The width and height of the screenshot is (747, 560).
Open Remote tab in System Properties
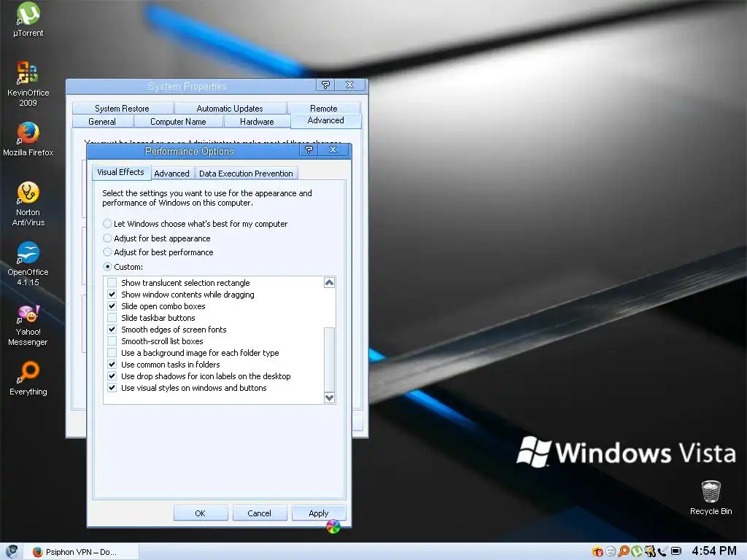(324, 109)
